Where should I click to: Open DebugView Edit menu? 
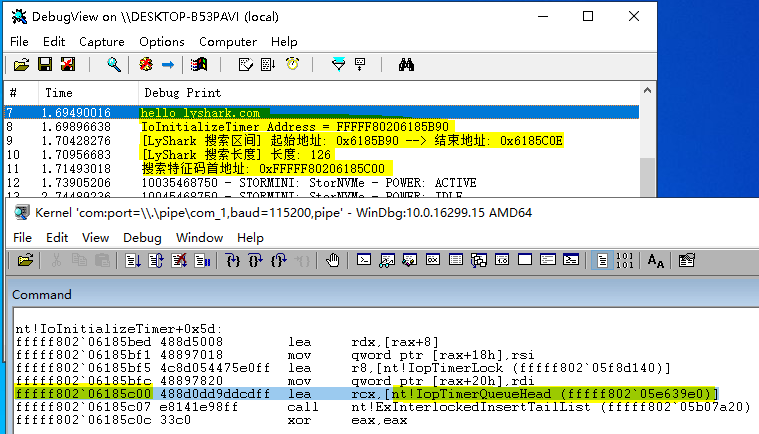pos(54,42)
